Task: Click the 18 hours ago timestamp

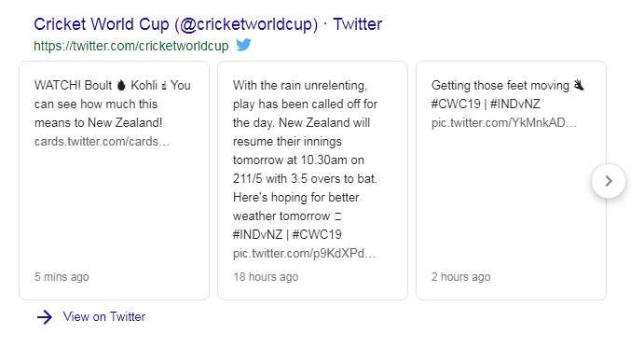Action: click(x=266, y=277)
